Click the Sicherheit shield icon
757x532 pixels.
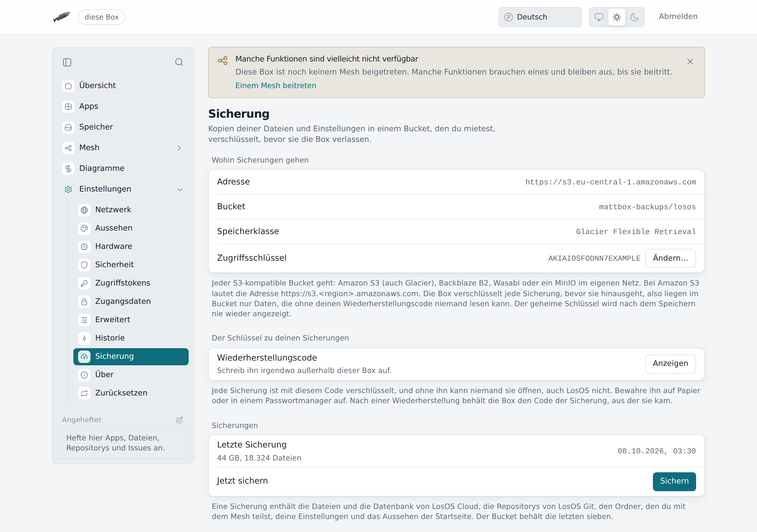[84, 265]
